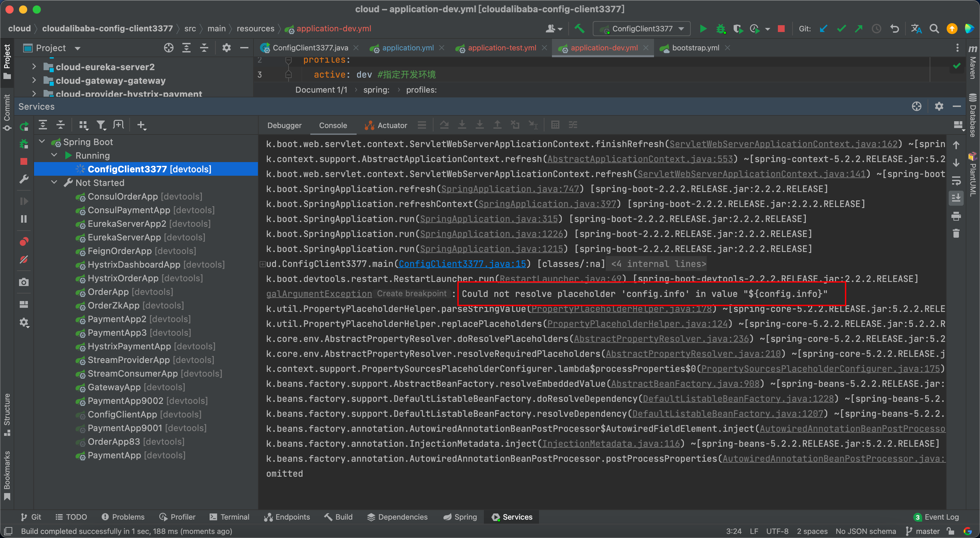
Task: Toggle soft-wrap in console
Action: pyautogui.click(x=956, y=180)
